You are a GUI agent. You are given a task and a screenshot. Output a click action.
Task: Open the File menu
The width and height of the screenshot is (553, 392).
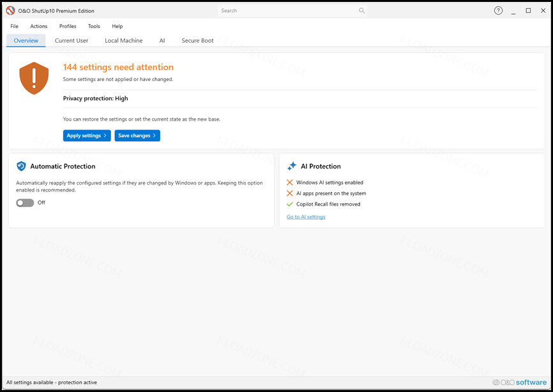point(15,26)
